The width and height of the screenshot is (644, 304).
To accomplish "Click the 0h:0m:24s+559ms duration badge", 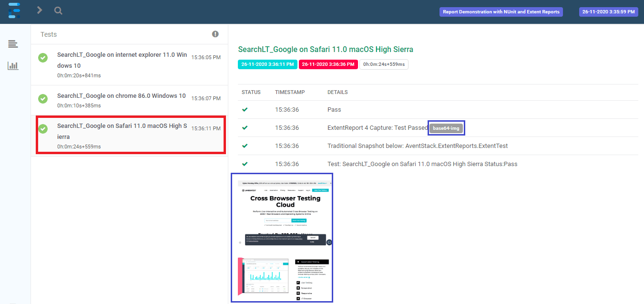I will click(x=384, y=64).
